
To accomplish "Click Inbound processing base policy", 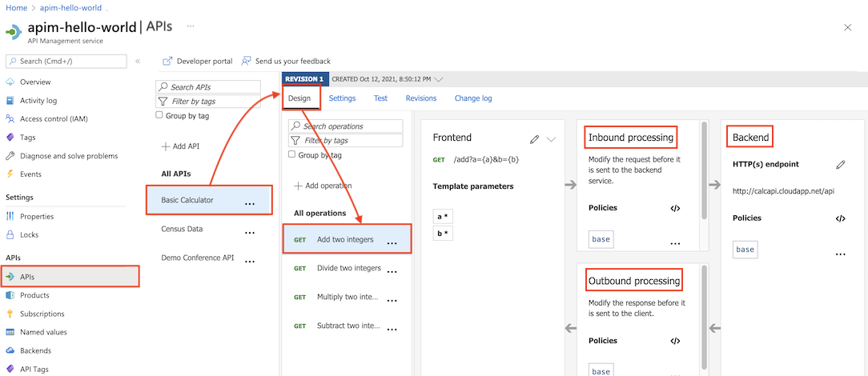I will tap(601, 239).
